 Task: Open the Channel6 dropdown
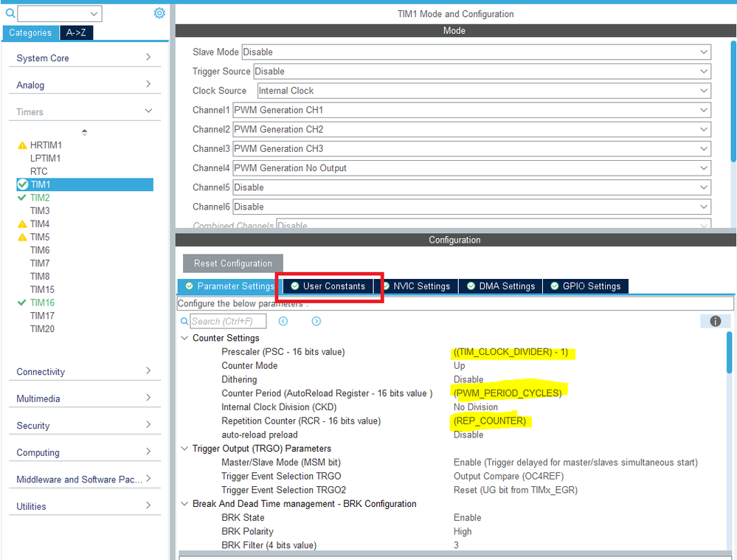click(472, 207)
